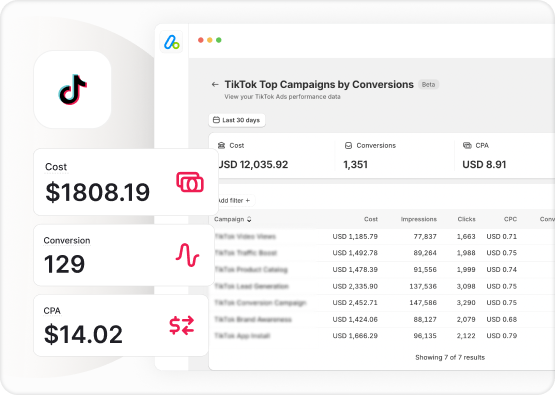This screenshot has width=555, height=395.
Task: Click impressions cell 147,586
Action: [423, 303]
